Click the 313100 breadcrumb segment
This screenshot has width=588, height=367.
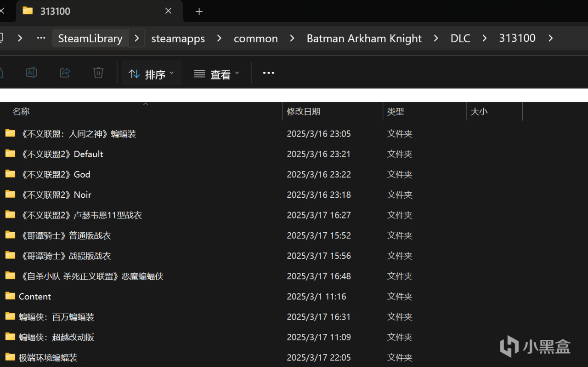point(517,38)
